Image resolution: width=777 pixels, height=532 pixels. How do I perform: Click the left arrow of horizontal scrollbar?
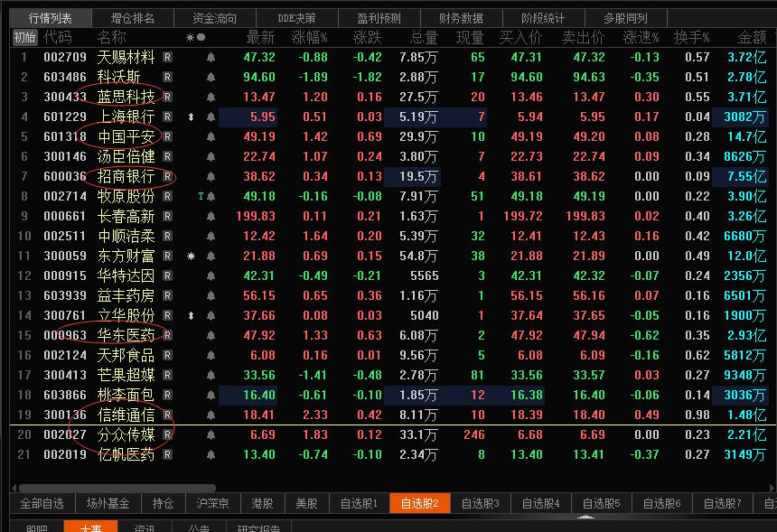tap(14, 488)
